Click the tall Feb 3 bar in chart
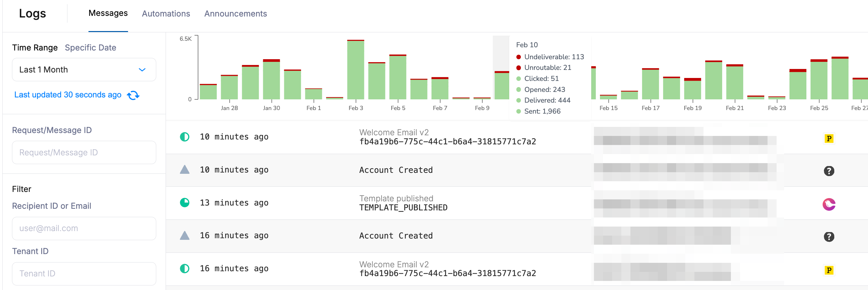868x290 pixels. (356, 70)
